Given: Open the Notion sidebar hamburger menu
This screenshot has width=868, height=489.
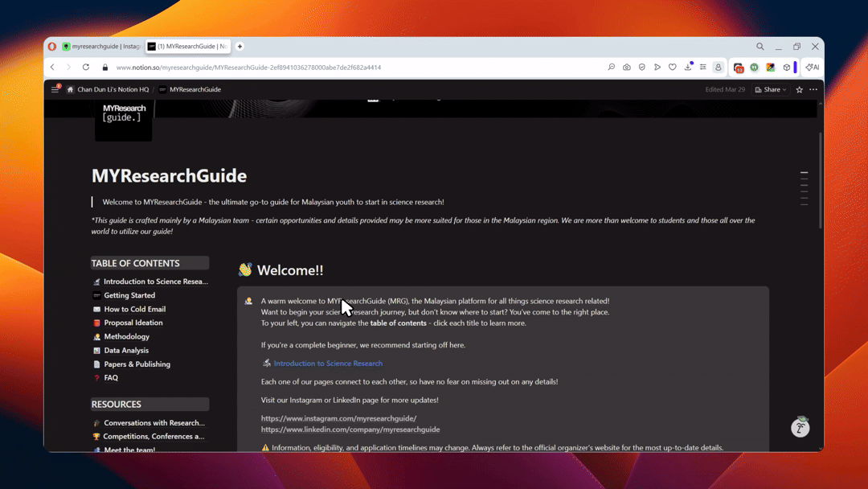Looking at the screenshot, I should 55,89.
